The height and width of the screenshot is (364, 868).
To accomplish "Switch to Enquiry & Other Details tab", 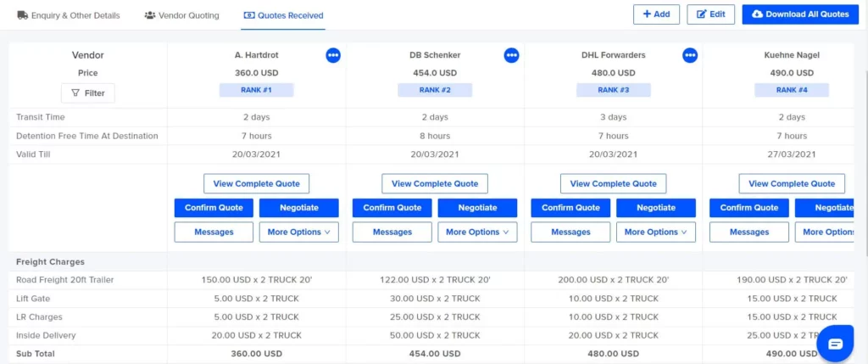I will click(x=69, y=15).
